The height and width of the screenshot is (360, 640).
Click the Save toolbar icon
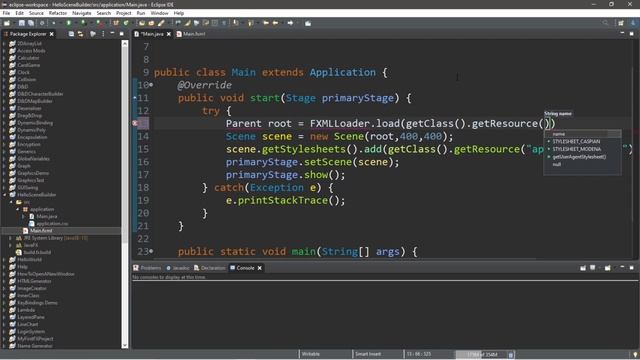point(22,23)
